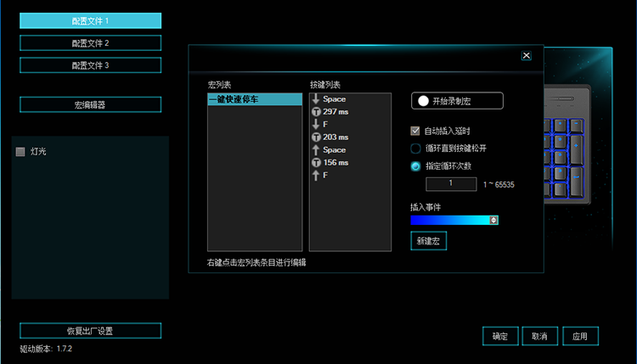
Task: Select 指定循环次数 radio option
Action: [x=415, y=166]
